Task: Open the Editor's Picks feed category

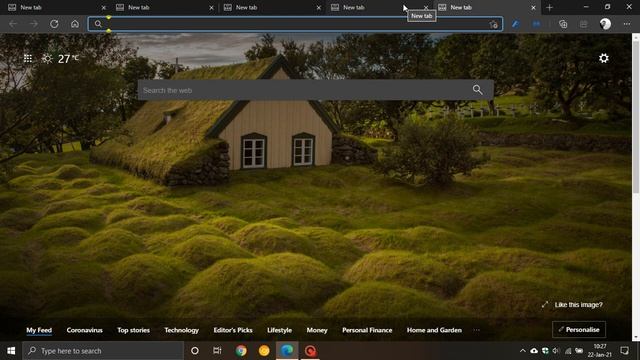Action: coord(233,330)
